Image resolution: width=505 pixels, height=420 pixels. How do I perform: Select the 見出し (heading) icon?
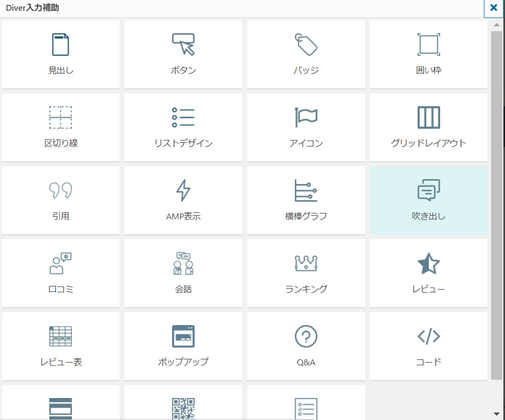click(x=61, y=45)
